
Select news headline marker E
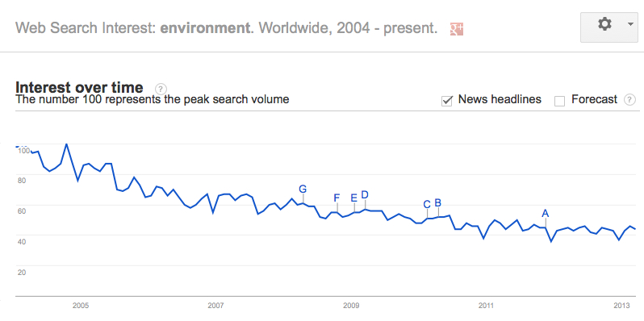pyautogui.click(x=354, y=198)
